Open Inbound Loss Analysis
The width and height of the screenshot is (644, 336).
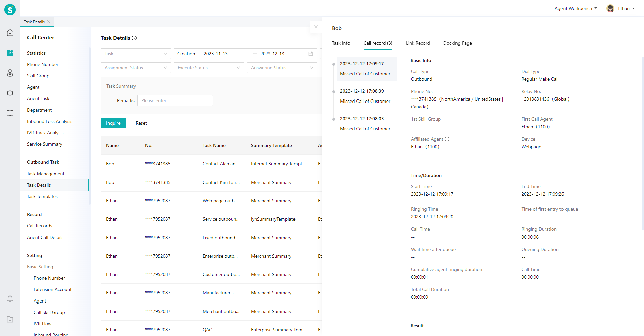pyautogui.click(x=50, y=121)
